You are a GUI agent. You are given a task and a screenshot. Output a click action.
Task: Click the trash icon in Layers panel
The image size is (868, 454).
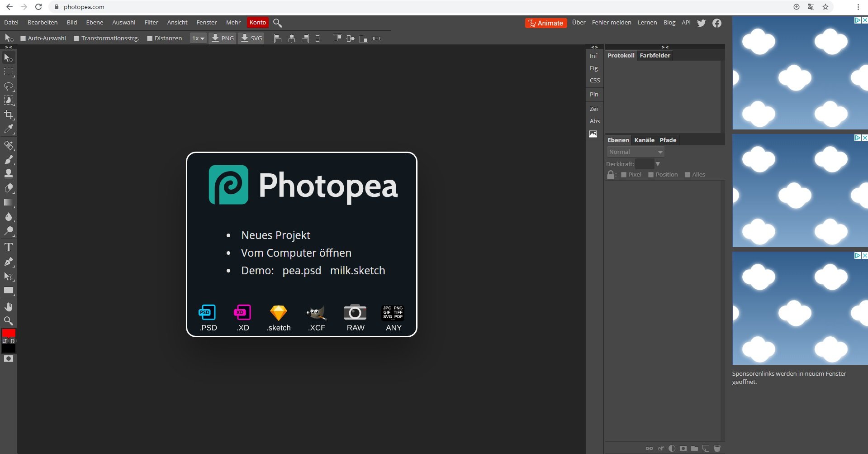pyautogui.click(x=717, y=448)
